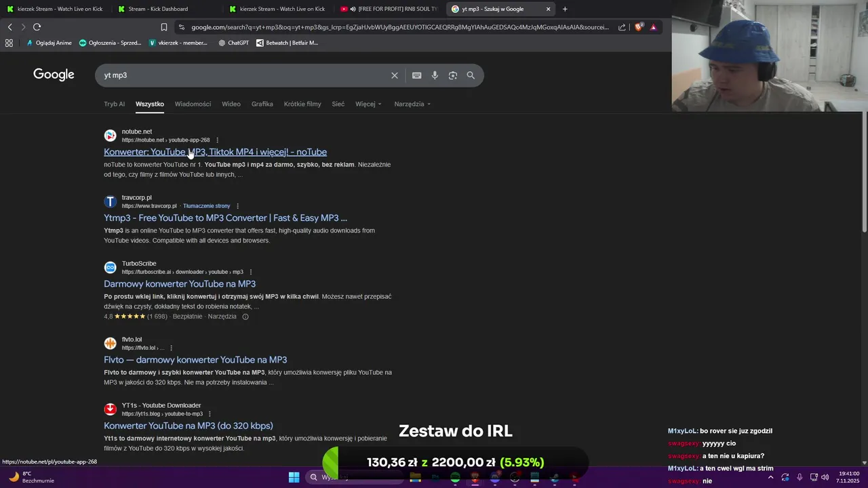Open volume control in the system tray
The width and height of the screenshot is (868, 488).
[825, 477]
